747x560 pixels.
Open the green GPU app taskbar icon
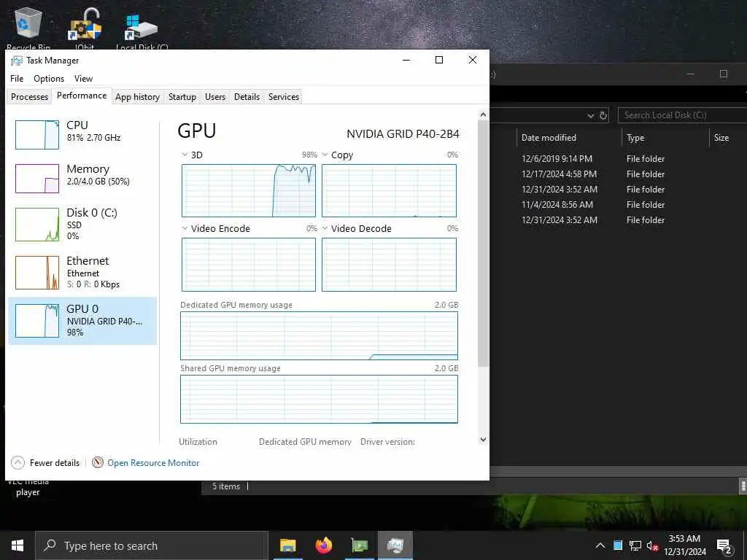pos(359,545)
